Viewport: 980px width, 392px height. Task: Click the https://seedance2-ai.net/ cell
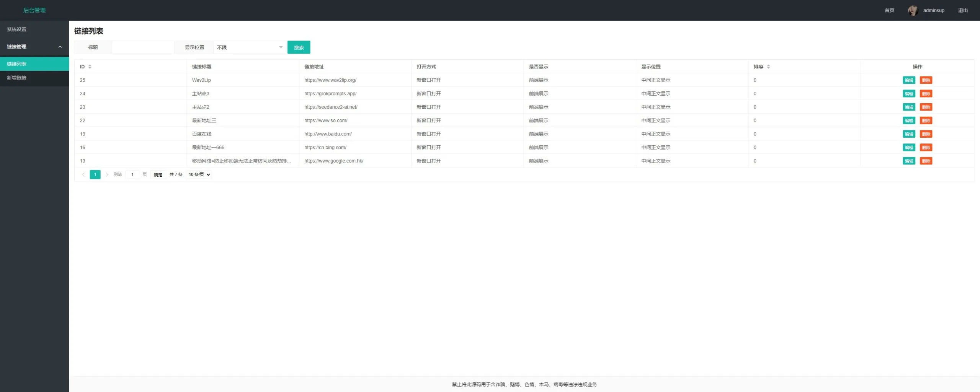click(355, 107)
